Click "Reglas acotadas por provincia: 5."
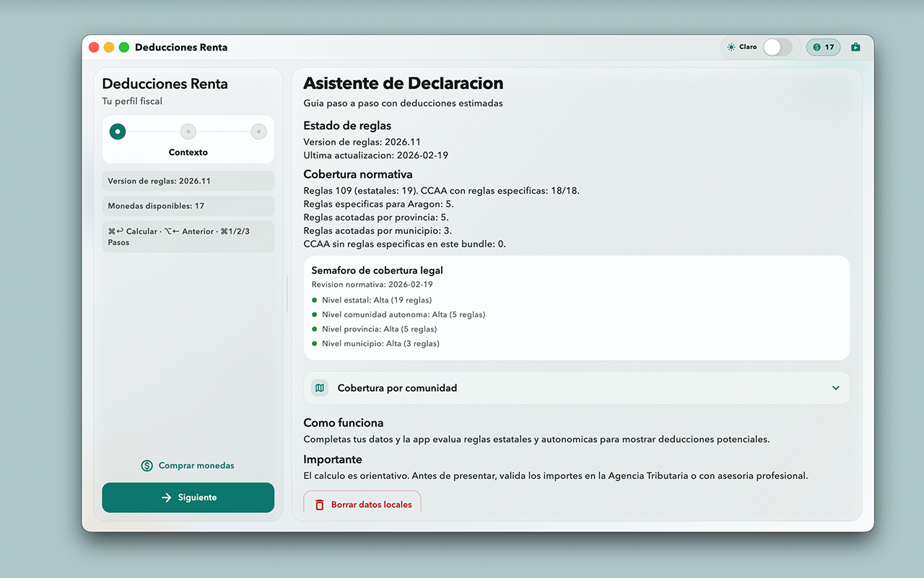Screen dimensions: 924x578 pos(376,217)
